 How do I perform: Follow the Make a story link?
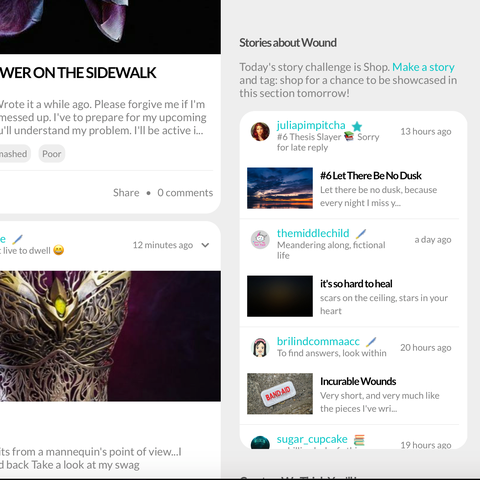423,67
